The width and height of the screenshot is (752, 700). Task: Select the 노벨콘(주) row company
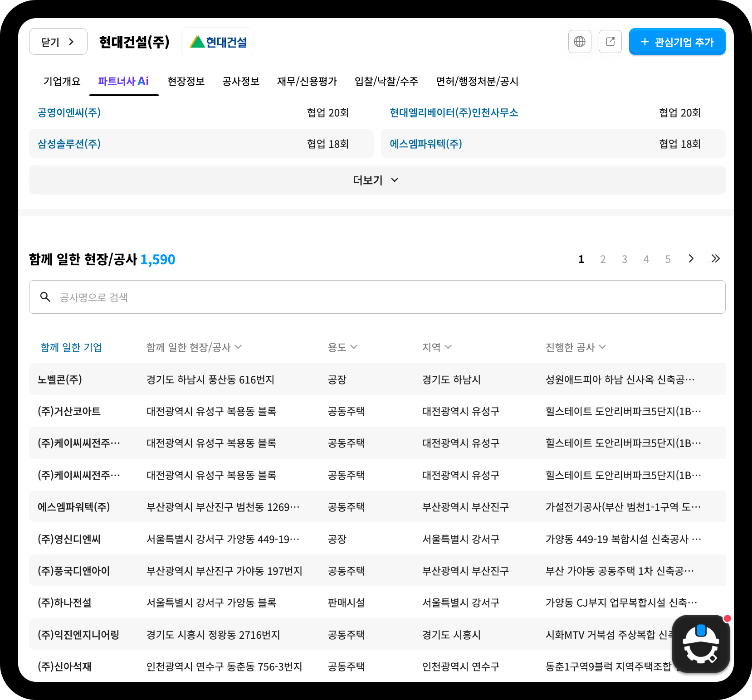59,379
